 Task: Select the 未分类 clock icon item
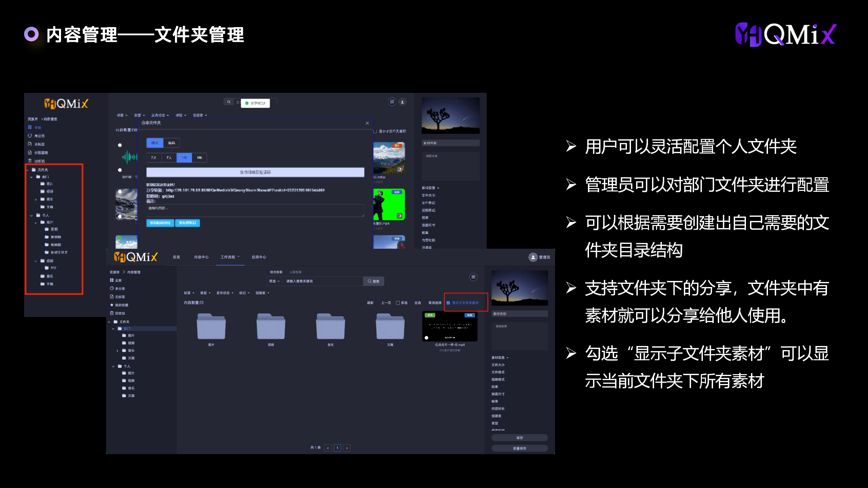coord(112,288)
